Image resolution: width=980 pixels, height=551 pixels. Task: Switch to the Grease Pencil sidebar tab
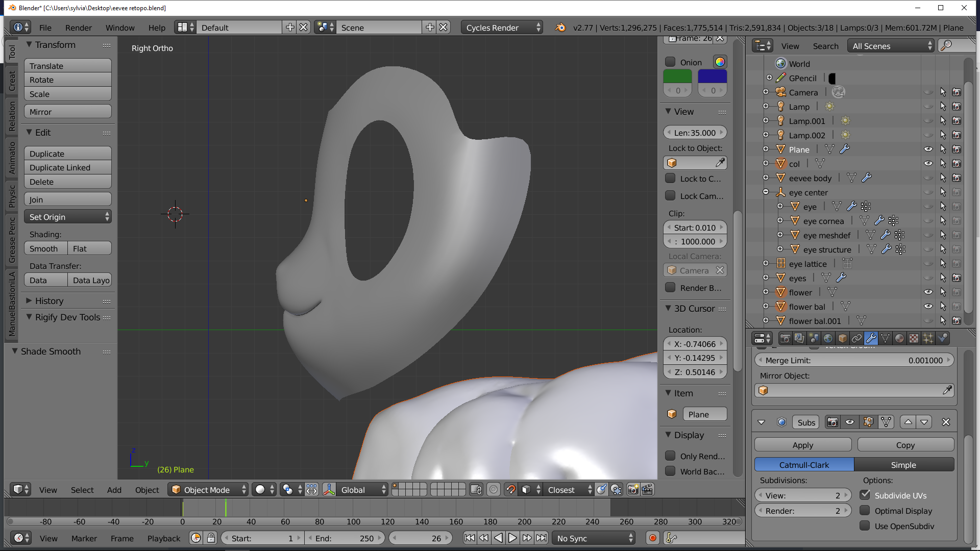(12, 240)
